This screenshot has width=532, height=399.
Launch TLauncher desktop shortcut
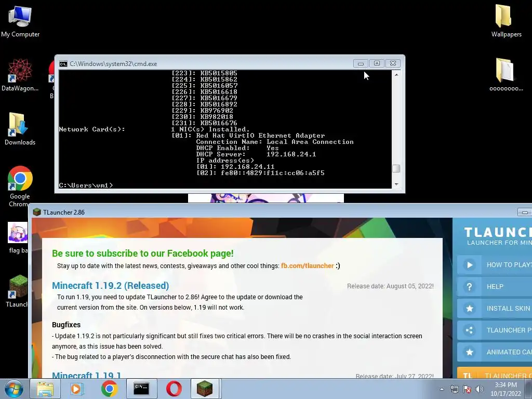pyautogui.click(x=18, y=291)
